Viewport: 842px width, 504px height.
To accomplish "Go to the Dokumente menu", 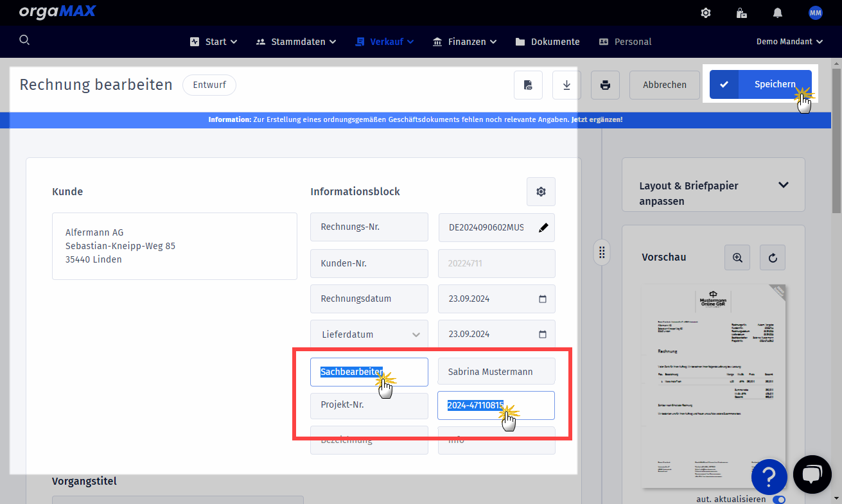I will (x=547, y=42).
